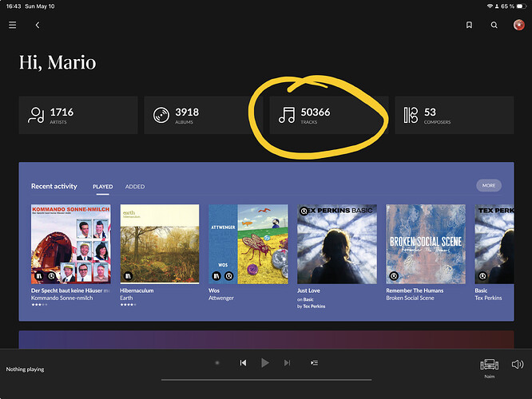Open the 3918 Albums tile
532x399 pixels.
coord(204,115)
